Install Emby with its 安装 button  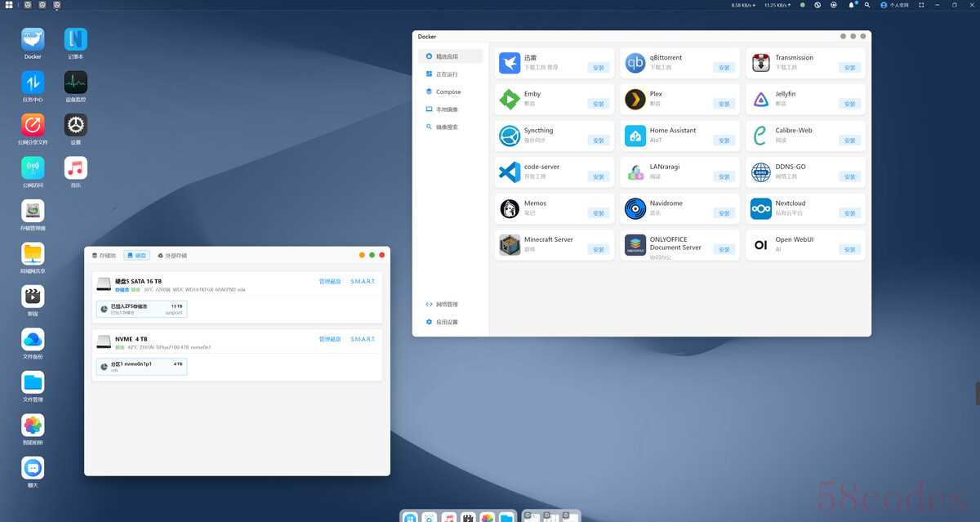click(599, 104)
